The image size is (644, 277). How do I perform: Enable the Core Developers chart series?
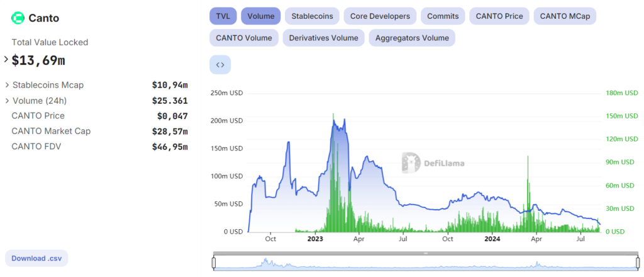380,16
